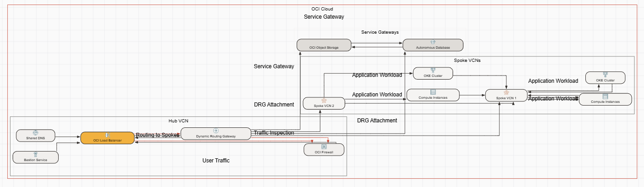
Task: Click icon of rightmost OKE Cluster node
Action: pyautogui.click(x=605, y=75)
